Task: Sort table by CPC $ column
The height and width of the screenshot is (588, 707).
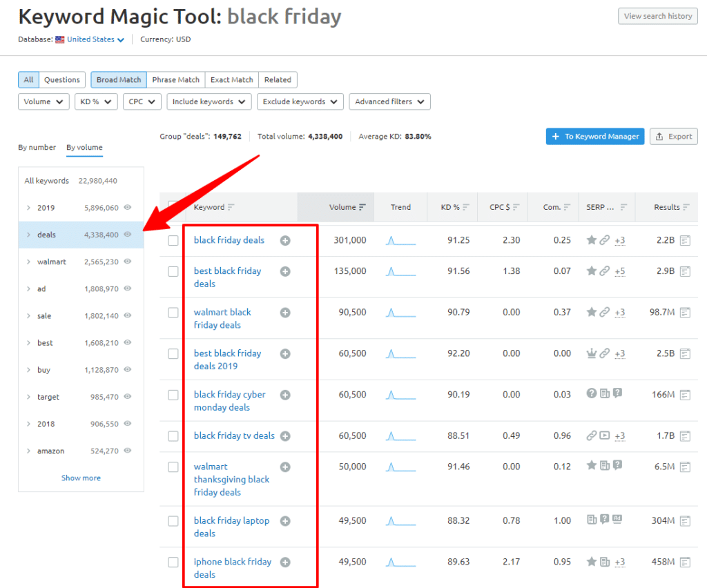Action: coord(516,207)
